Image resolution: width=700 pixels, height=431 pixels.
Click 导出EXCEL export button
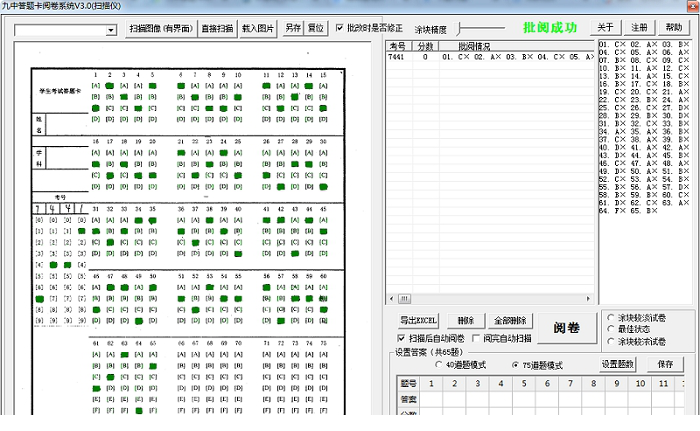point(418,320)
